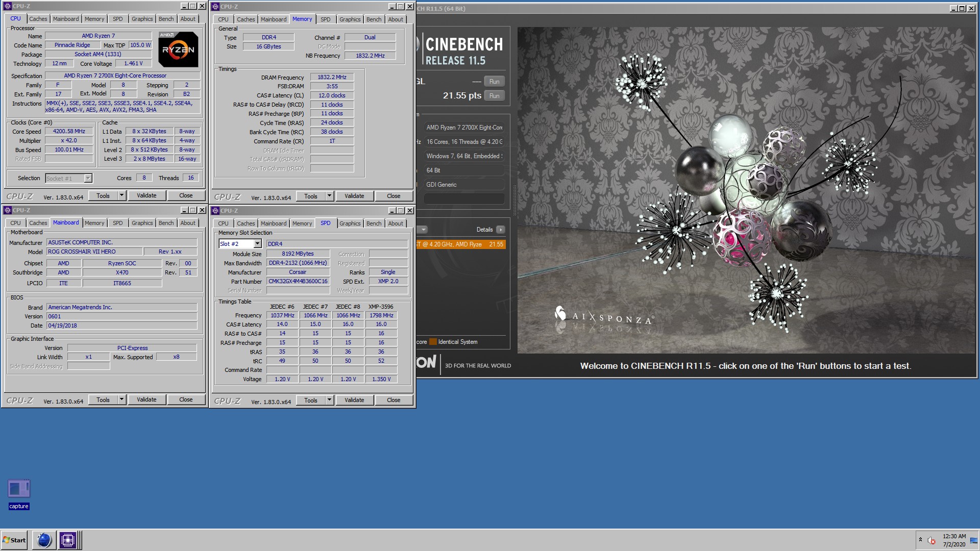Click the CPU-Z title bar icon of the Memory window

coord(215,7)
